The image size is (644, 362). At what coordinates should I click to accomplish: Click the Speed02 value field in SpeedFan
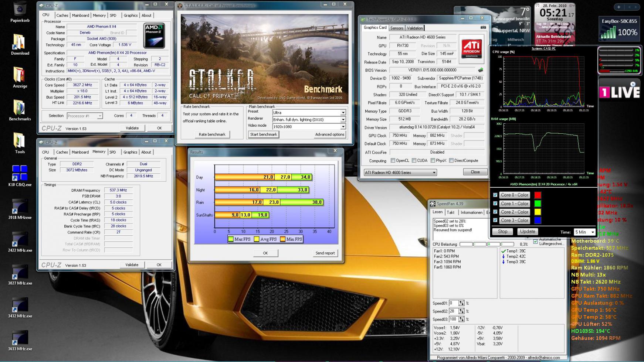[x=453, y=311]
